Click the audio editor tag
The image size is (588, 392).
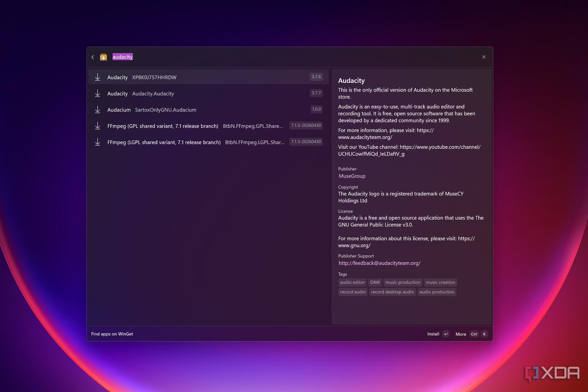(x=352, y=282)
